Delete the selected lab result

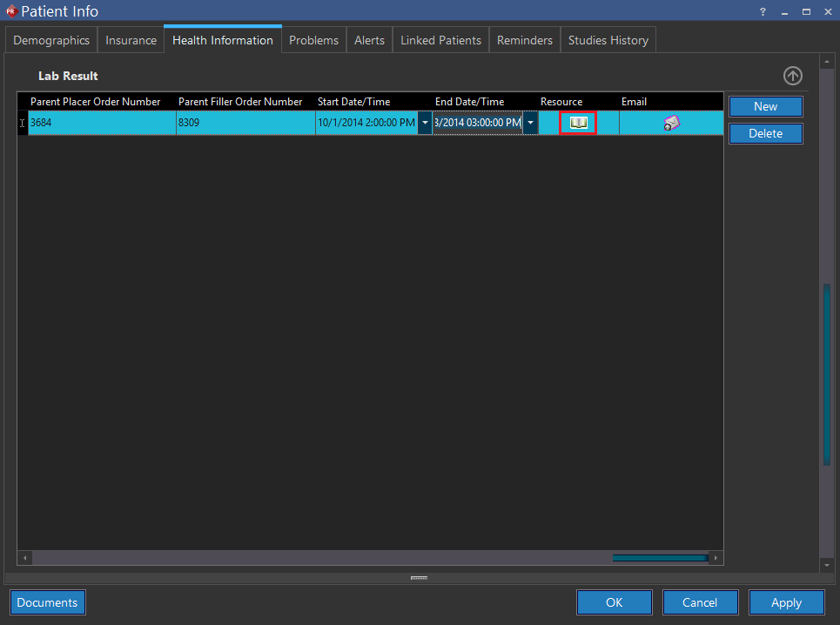click(x=765, y=133)
